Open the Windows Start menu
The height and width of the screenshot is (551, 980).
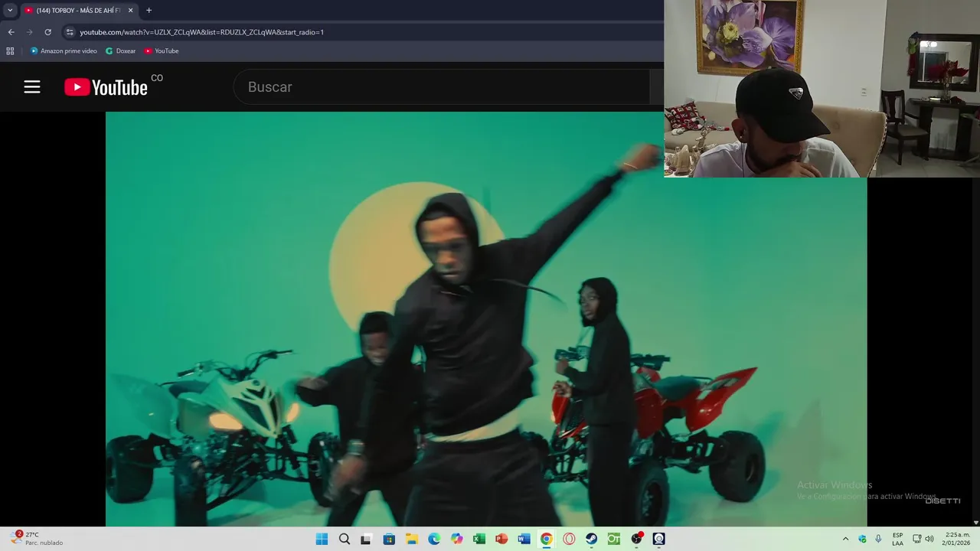[322, 539]
